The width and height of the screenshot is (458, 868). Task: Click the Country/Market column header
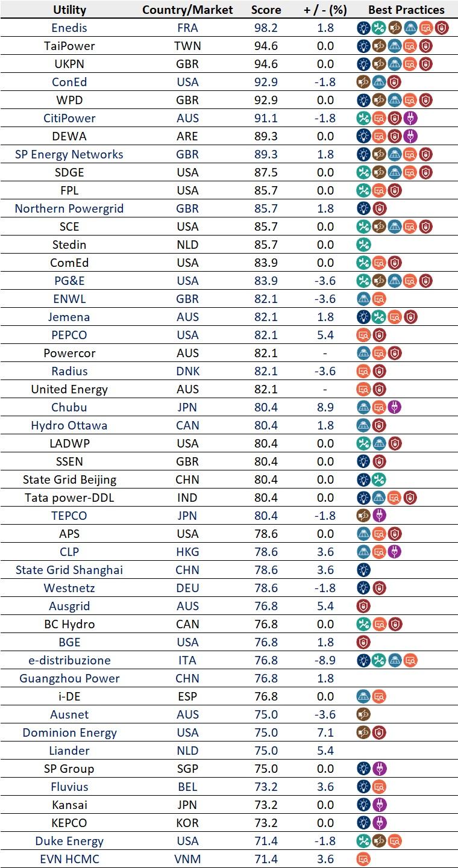(x=187, y=10)
